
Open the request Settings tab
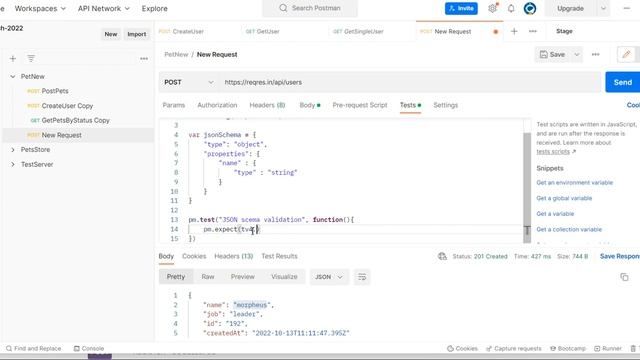445,105
